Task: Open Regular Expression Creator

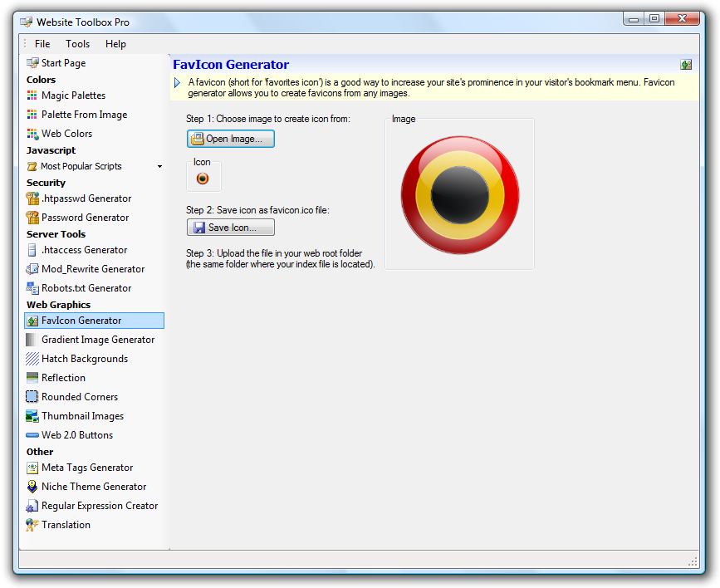Action: tap(100, 506)
